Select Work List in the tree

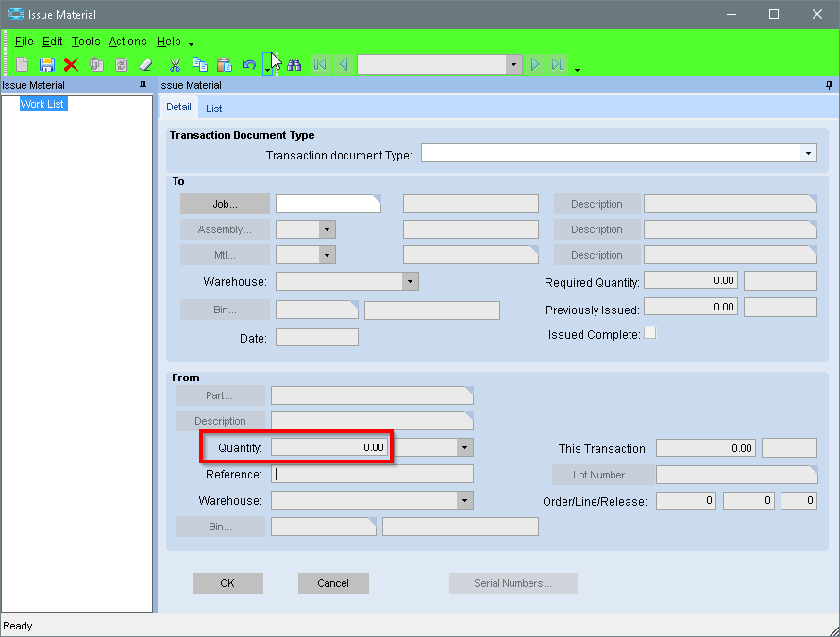point(42,104)
